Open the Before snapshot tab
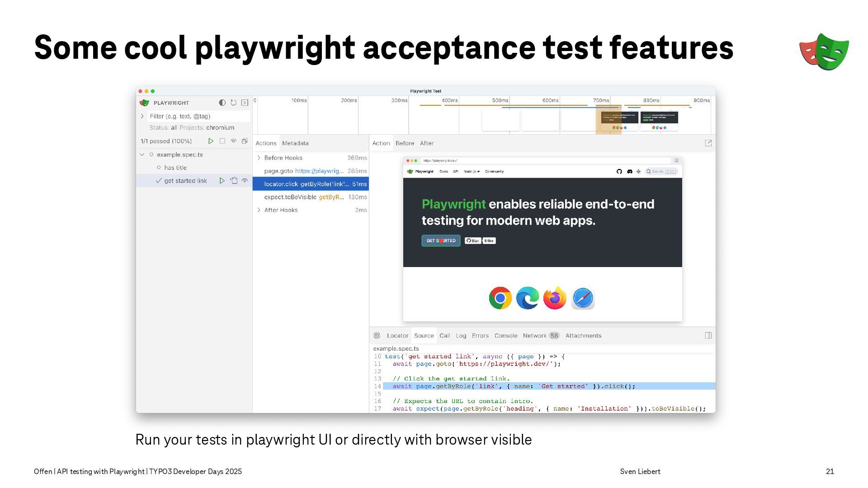 [x=405, y=143]
